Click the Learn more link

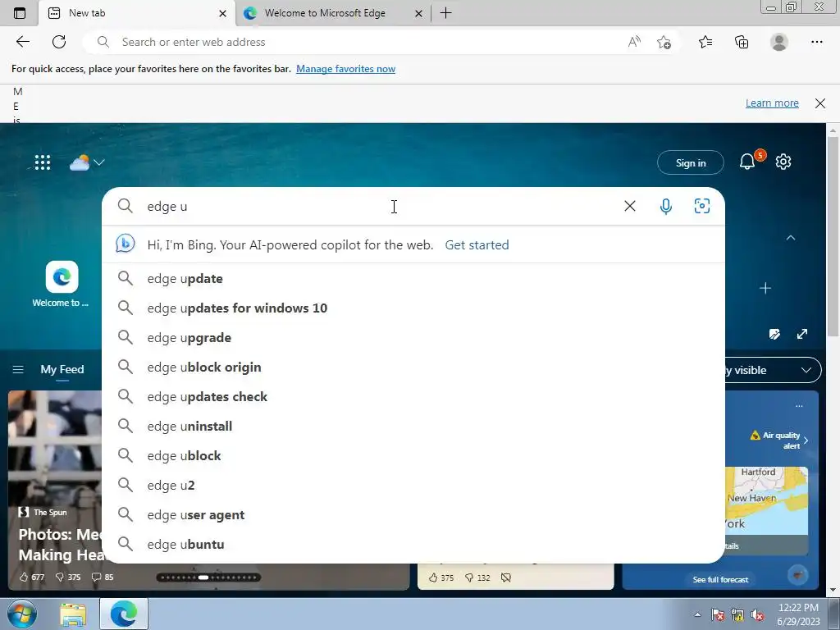tap(772, 103)
